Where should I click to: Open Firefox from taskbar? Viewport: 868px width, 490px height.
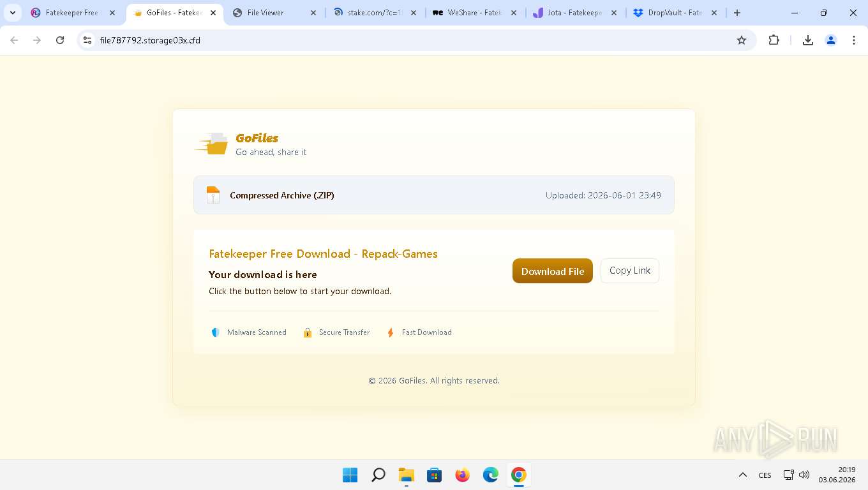[462, 475]
